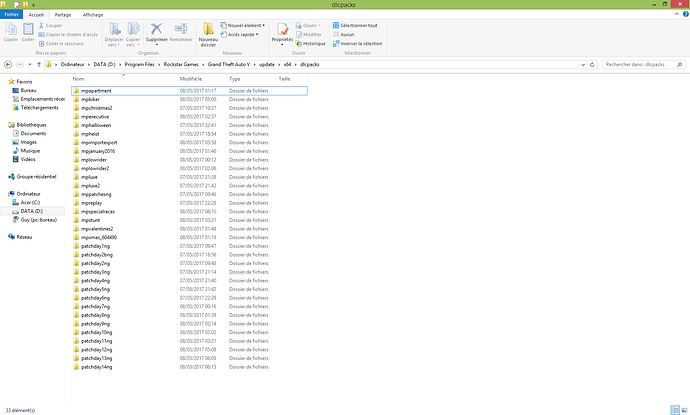Select the Accueil tab
This screenshot has width=690, height=415.
point(36,15)
